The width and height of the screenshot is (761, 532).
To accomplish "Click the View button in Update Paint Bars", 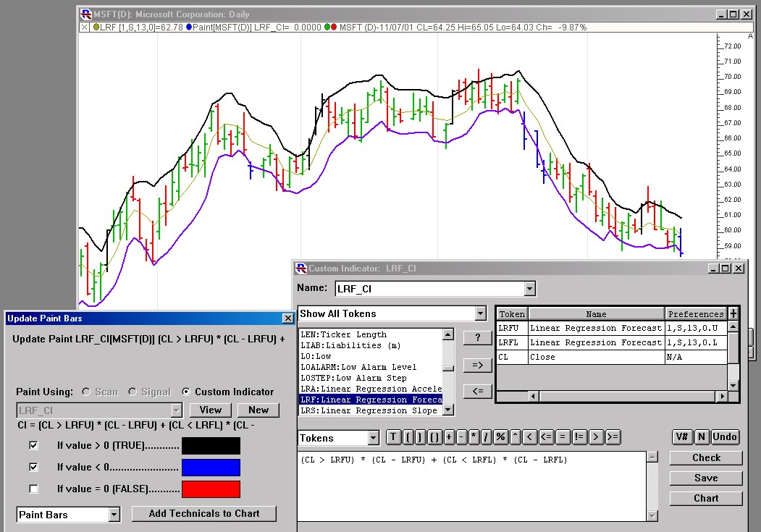I will (211, 410).
